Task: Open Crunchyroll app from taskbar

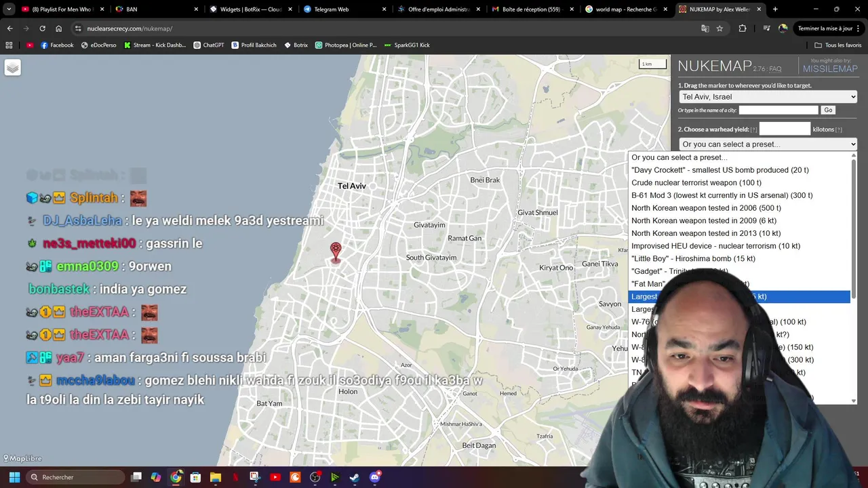Action: pyautogui.click(x=295, y=477)
